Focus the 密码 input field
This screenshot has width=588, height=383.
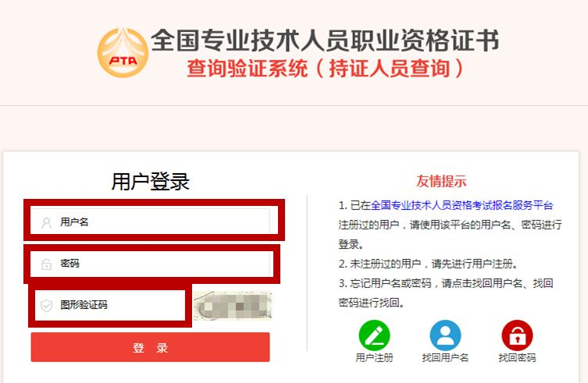(151, 264)
